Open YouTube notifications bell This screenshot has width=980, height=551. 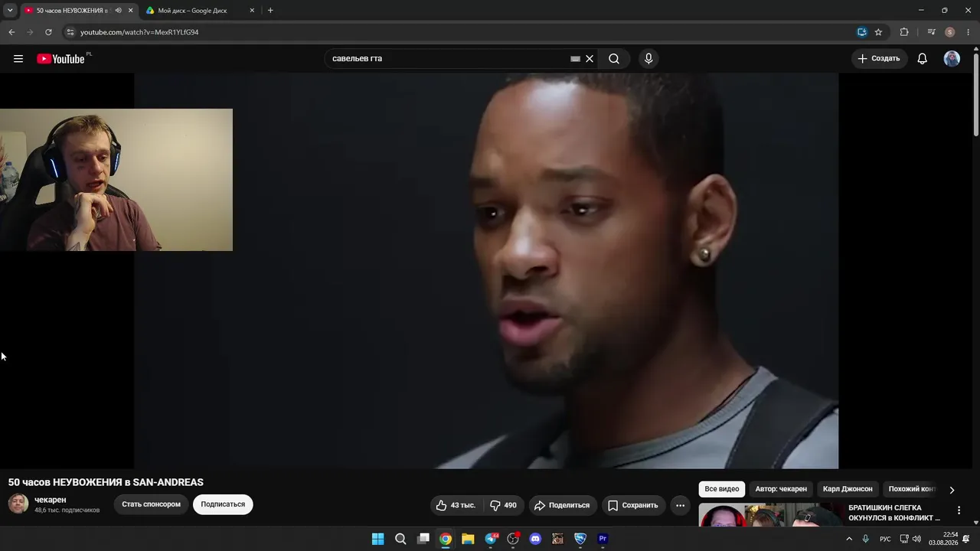coord(923,59)
